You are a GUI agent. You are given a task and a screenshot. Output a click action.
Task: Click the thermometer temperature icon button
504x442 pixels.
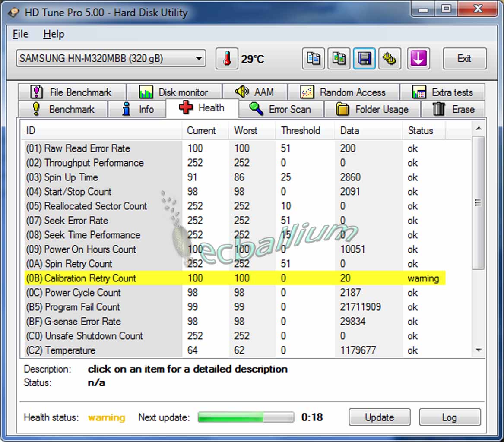227,58
